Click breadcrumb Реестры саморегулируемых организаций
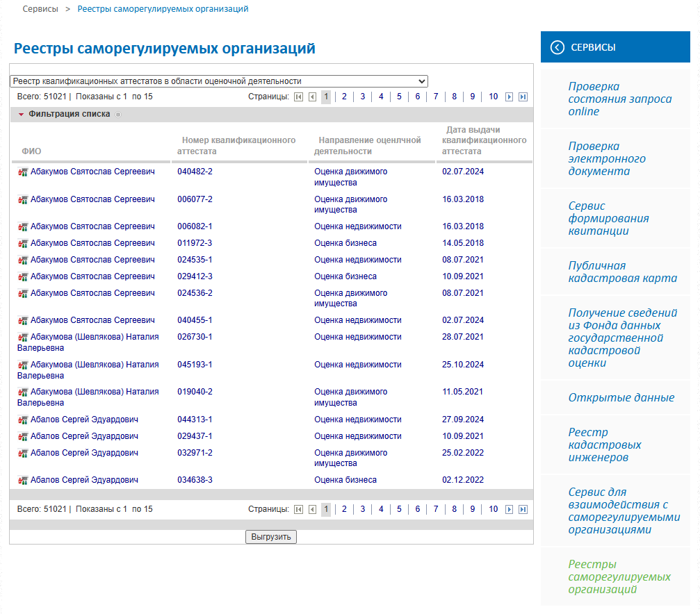700x614 pixels. [163, 9]
